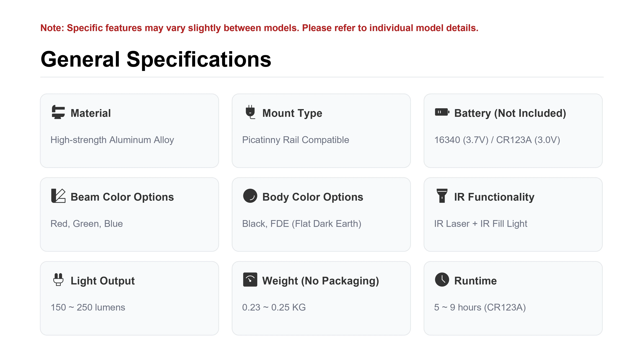Click the 150 ~ 250 lumens value
This screenshot has height=362, width=644.
pyautogui.click(x=88, y=307)
